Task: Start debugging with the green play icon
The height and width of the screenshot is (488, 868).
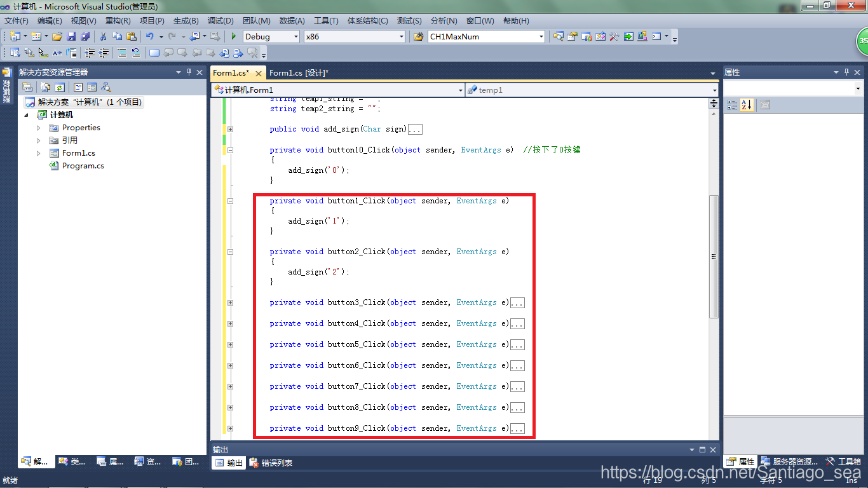Action: click(234, 36)
